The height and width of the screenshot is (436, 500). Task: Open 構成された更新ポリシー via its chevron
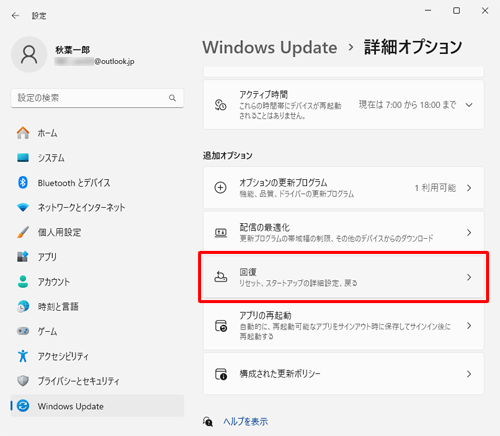pos(469,374)
